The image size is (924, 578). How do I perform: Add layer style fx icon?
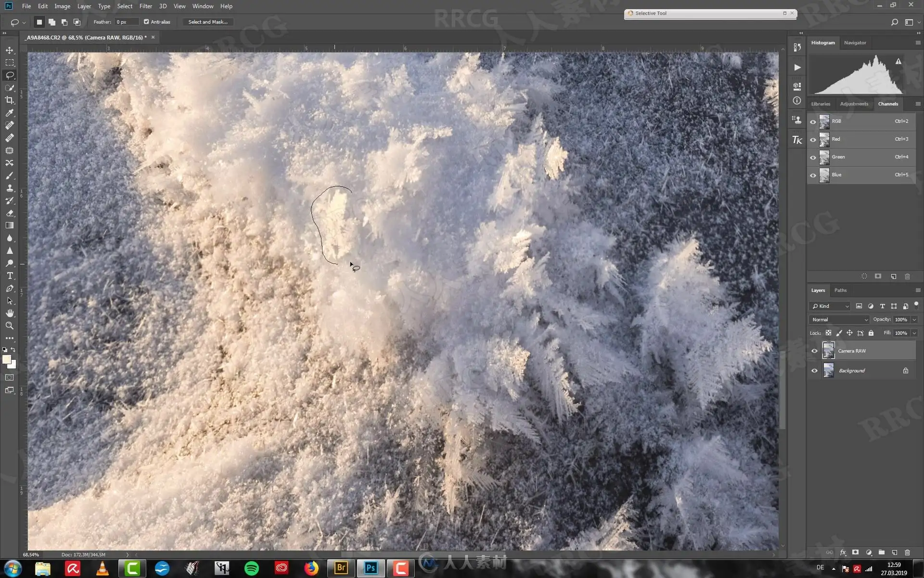tap(843, 552)
